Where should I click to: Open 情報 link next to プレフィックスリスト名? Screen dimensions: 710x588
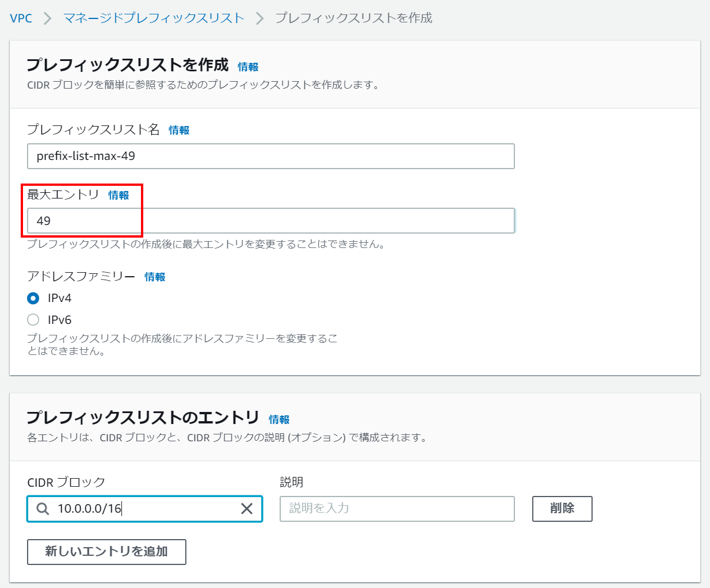coord(179,131)
